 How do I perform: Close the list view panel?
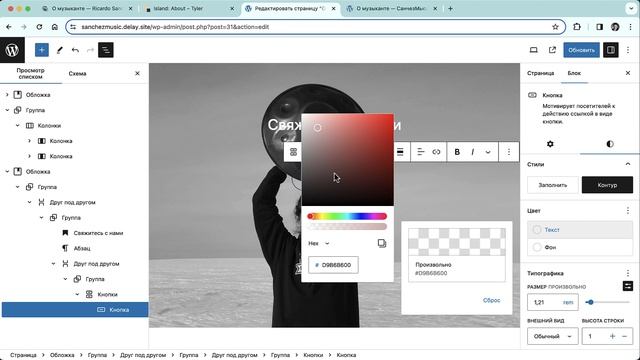click(x=137, y=73)
